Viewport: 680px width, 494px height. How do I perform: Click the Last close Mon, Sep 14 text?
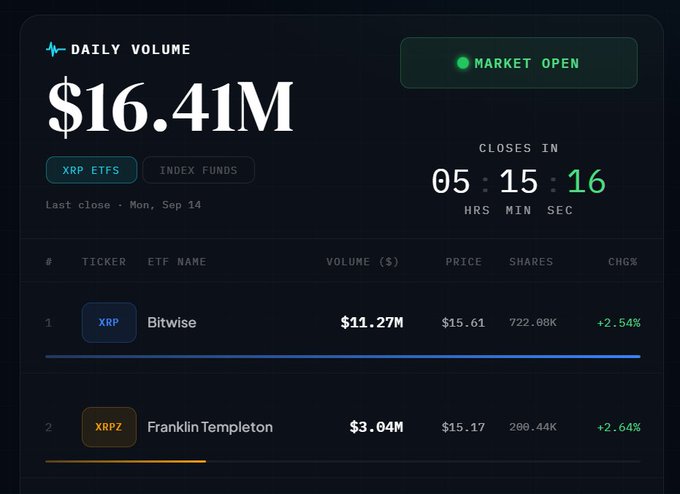(123, 205)
